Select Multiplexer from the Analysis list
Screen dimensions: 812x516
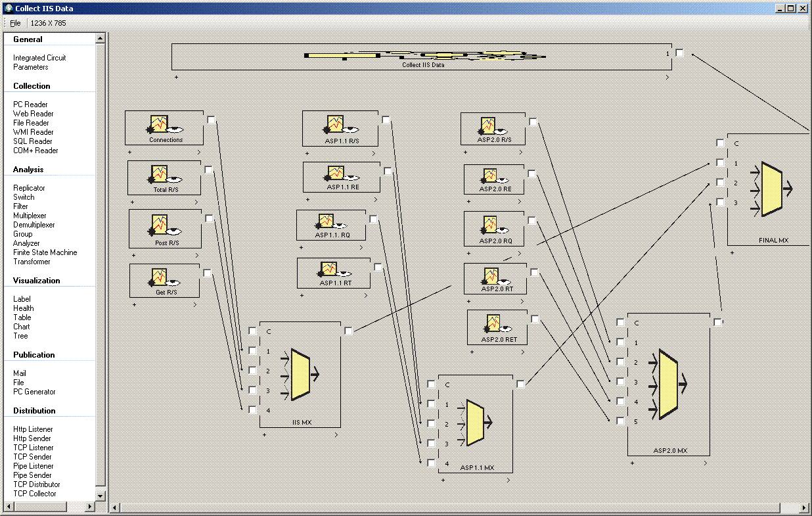click(x=30, y=216)
